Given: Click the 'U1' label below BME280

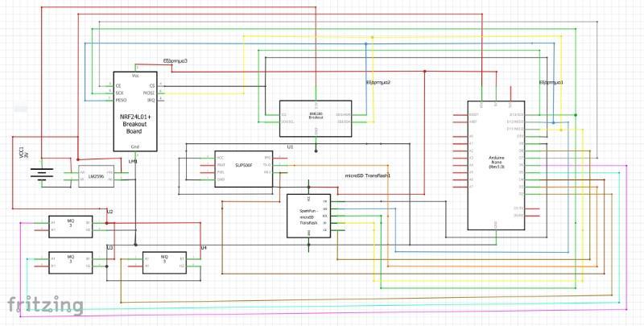Looking at the screenshot, I should click(291, 146).
